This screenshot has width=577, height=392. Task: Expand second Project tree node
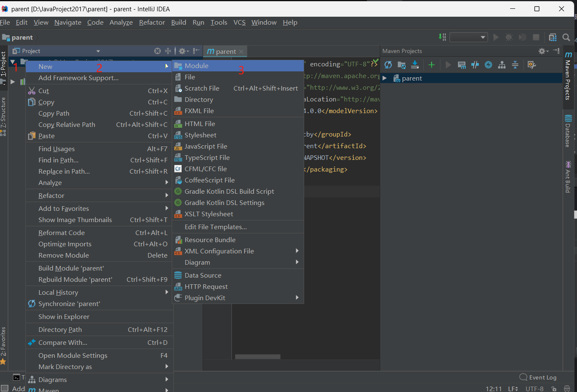13,81
